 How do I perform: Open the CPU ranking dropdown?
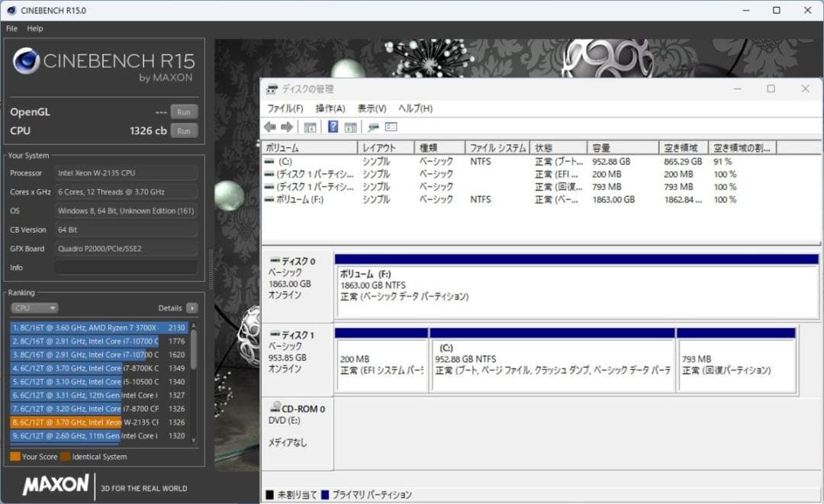coord(34,308)
